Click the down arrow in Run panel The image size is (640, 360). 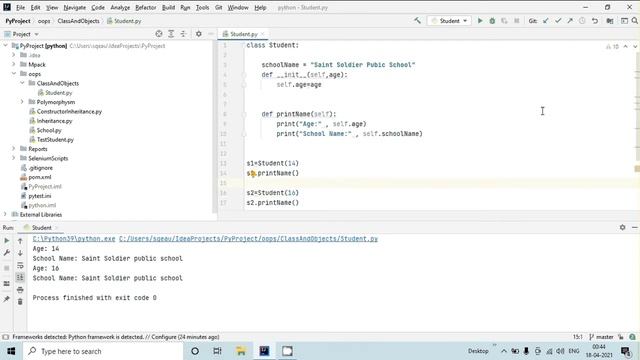[x=20, y=253]
